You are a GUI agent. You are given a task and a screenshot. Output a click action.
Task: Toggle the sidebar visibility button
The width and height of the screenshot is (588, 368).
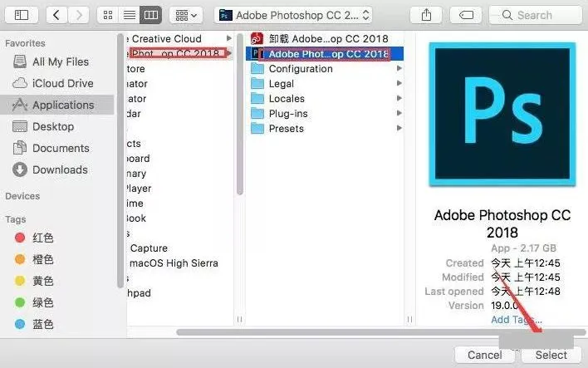22,15
